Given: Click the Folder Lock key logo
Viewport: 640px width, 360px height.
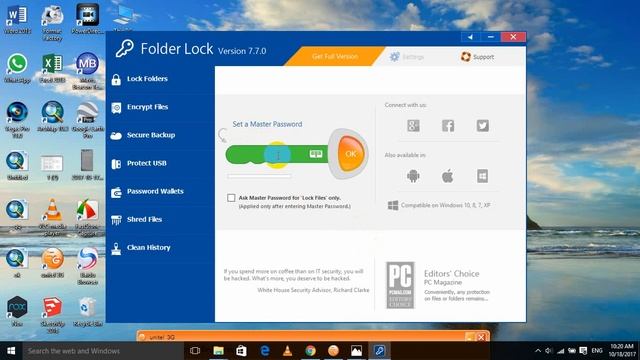Looking at the screenshot, I should click(x=124, y=49).
